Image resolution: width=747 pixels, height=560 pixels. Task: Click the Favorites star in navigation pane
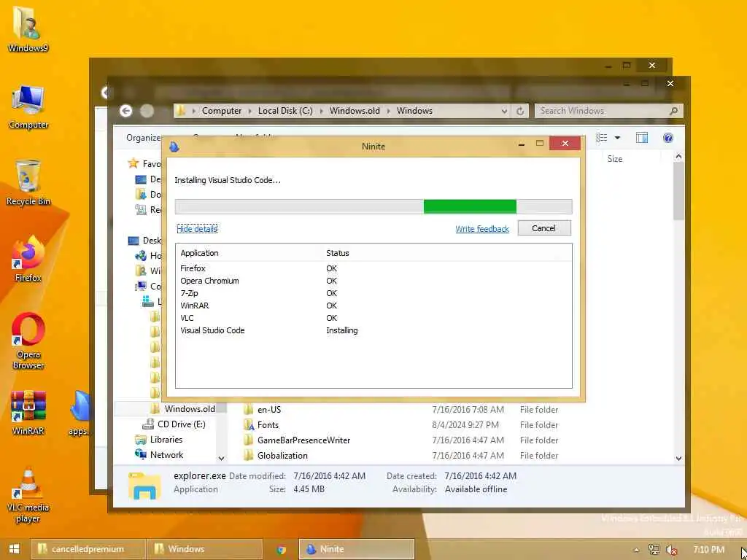[133, 164]
